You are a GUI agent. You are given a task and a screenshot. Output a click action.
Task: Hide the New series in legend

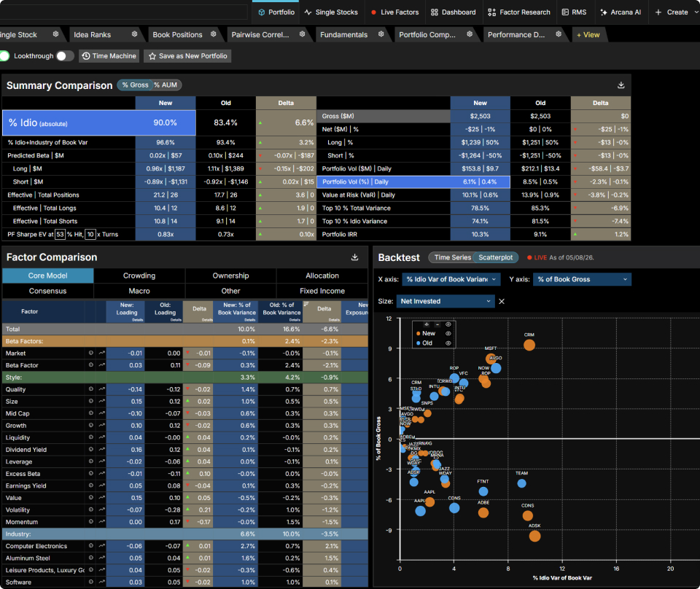click(448, 333)
